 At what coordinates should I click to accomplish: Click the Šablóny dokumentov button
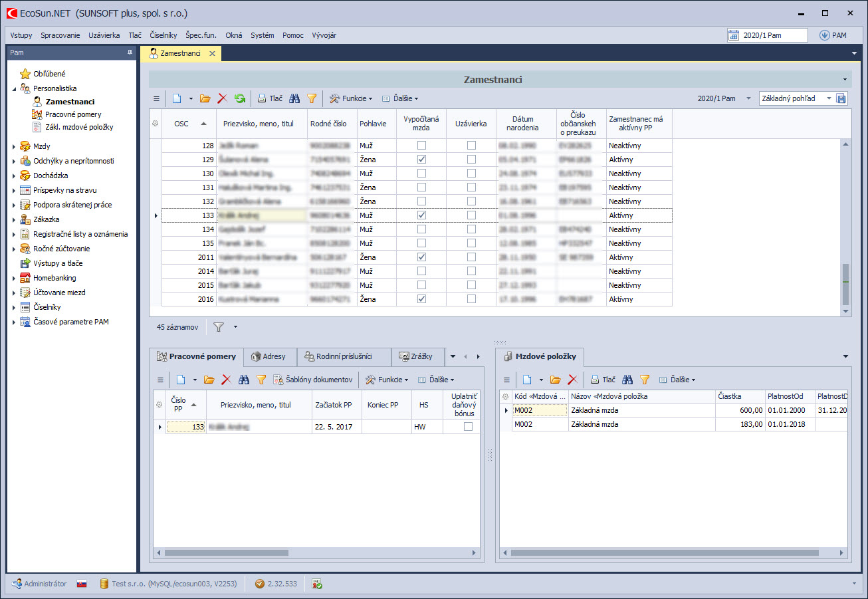[313, 380]
